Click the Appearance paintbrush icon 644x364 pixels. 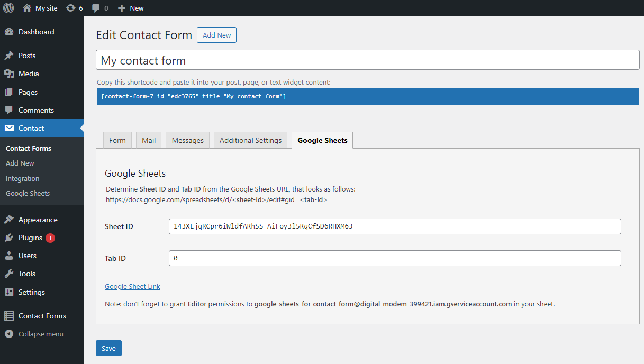9,220
